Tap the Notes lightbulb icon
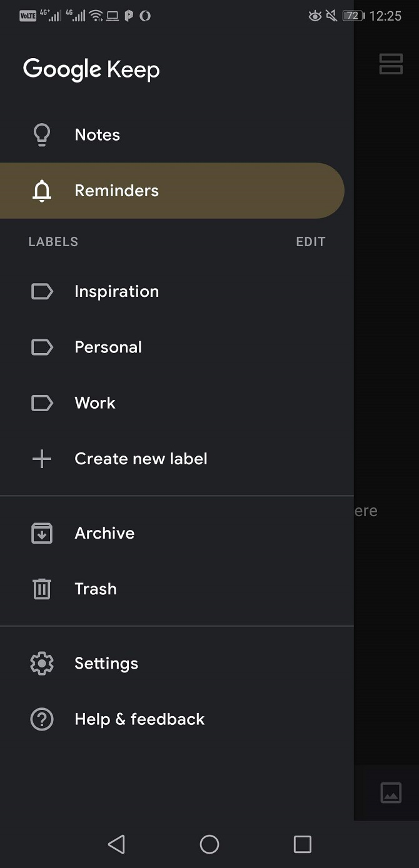Viewport: 419px width, 868px height. (42, 135)
